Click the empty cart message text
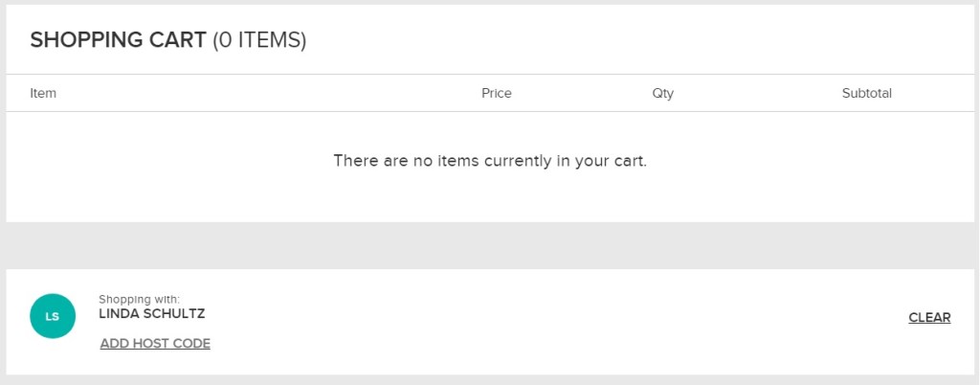 pos(490,161)
